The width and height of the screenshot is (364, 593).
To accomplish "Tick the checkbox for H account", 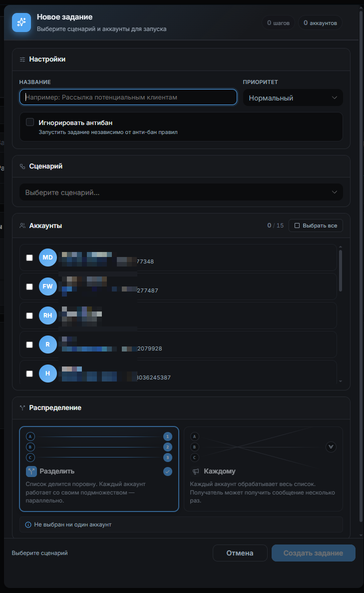I will [29, 373].
